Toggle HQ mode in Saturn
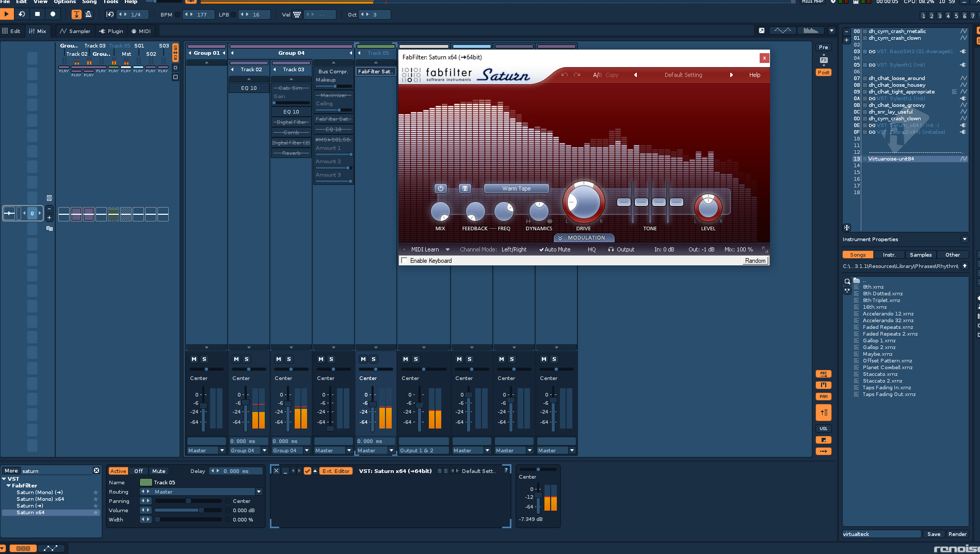Viewport: 980px width, 554px height. tap(592, 249)
